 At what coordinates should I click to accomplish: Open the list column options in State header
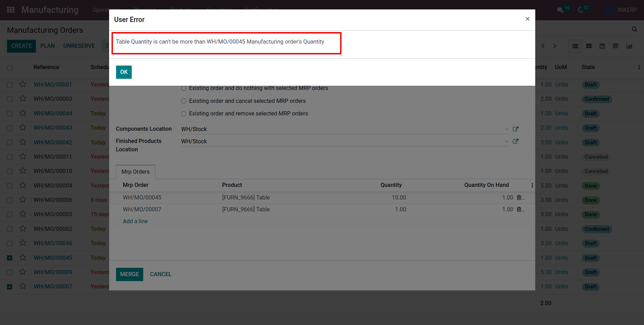639,67
